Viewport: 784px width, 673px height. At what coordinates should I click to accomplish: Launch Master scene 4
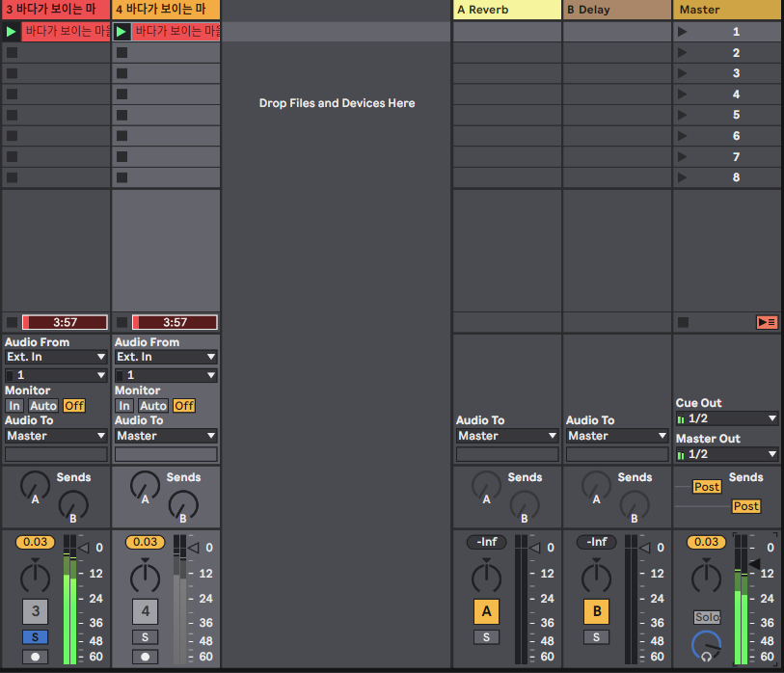click(x=682, y=94)
